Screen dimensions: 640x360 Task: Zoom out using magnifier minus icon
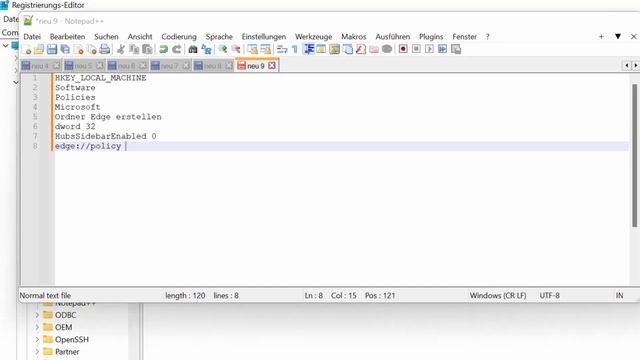pyautogui.click(x=236, y=50)
